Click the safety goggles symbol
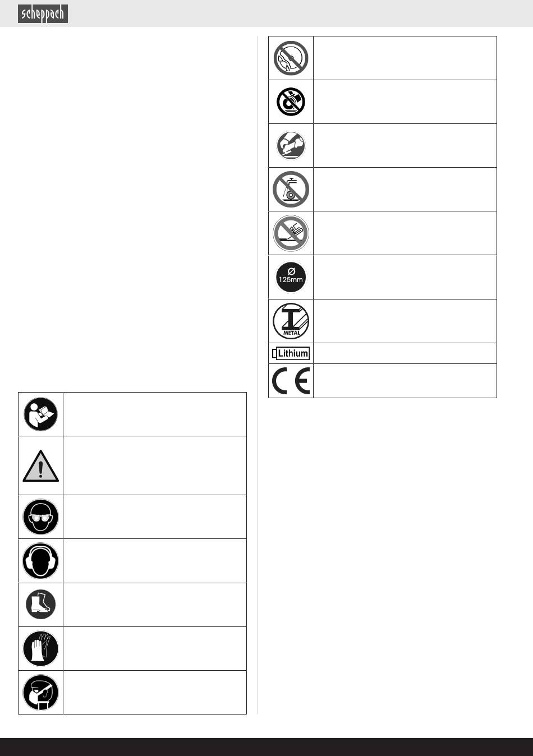 (40, 517)
